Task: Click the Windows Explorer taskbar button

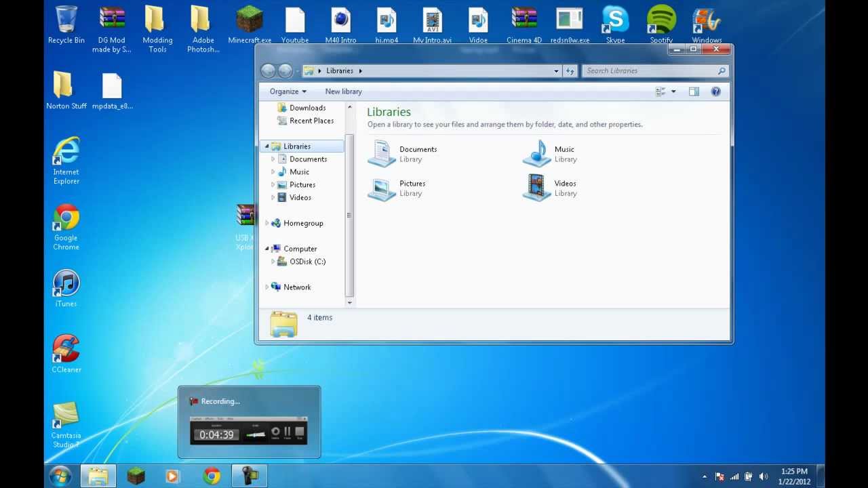Action: (98, 476)
